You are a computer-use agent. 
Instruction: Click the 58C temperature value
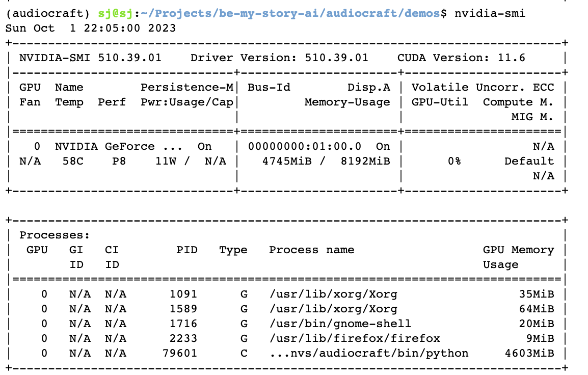pos(73,161)
